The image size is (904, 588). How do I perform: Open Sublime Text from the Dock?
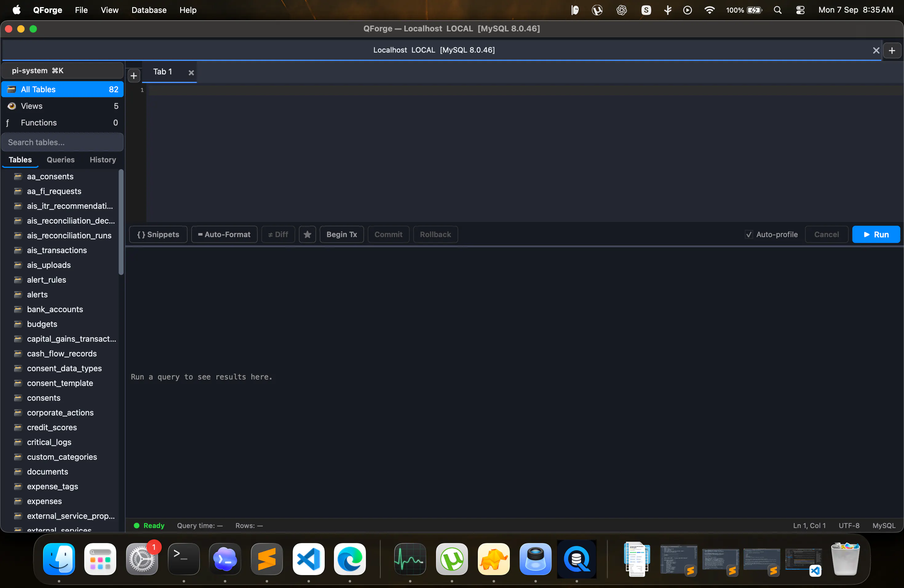tap(267, 559)
